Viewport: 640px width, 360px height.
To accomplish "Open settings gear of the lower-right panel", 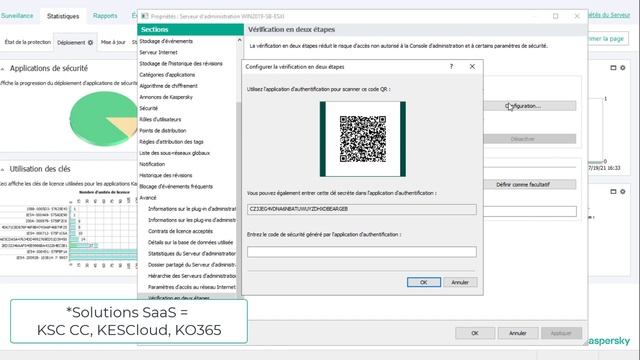I will coord(623,191).
